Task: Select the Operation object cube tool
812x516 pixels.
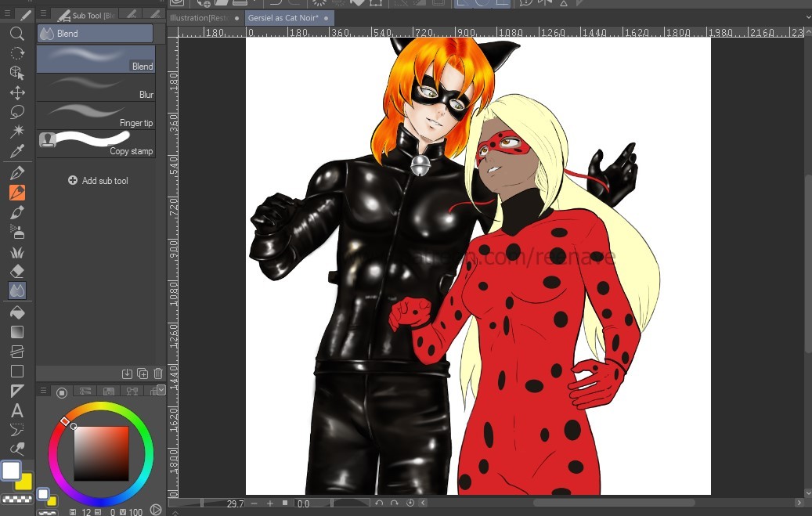Action: 17,73
